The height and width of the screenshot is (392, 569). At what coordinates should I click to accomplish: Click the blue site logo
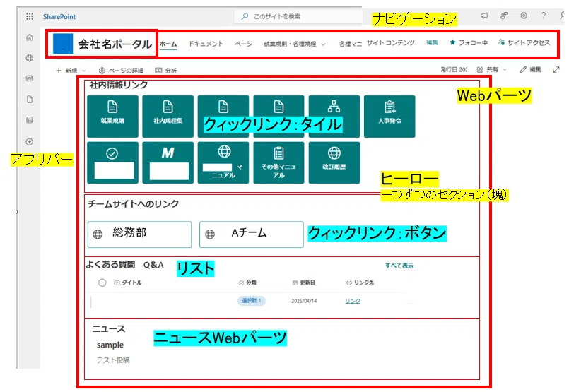click(63, 44)
